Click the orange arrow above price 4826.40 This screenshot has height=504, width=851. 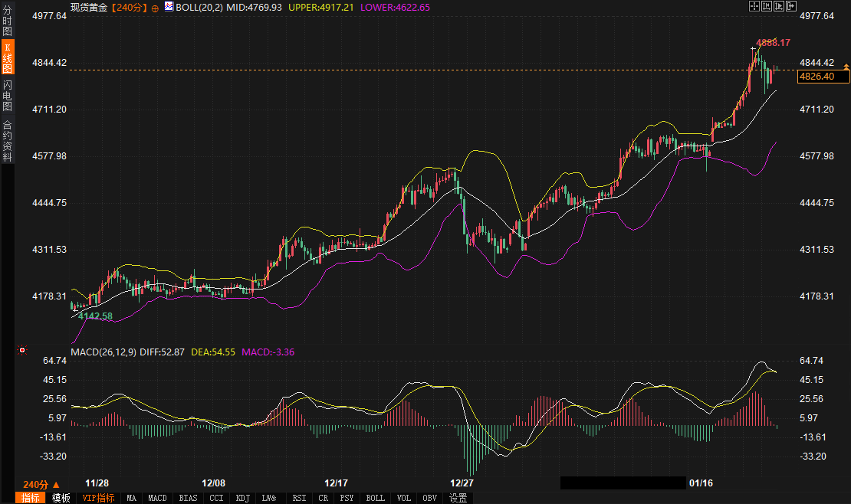click(846, 68)
